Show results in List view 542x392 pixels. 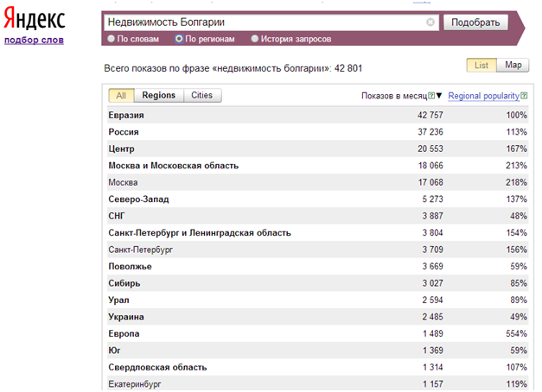481,65
